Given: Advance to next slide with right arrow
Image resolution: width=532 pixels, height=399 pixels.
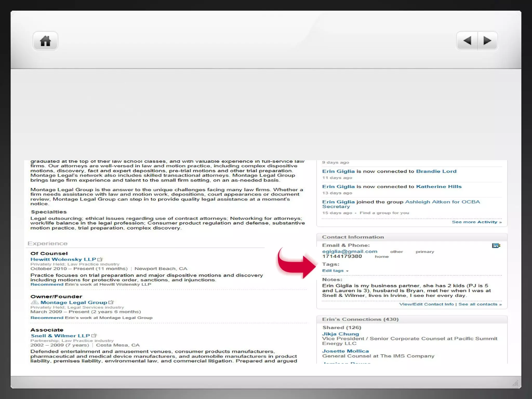Looking at the screenshot, I should 487,41.
